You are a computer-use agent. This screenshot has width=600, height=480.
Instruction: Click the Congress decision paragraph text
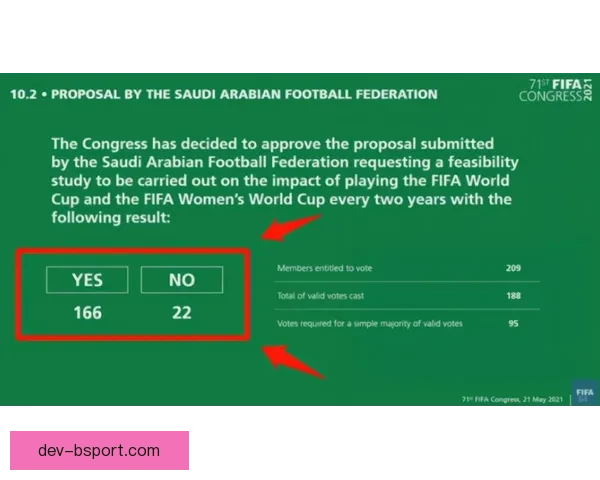tap(283, 180)
